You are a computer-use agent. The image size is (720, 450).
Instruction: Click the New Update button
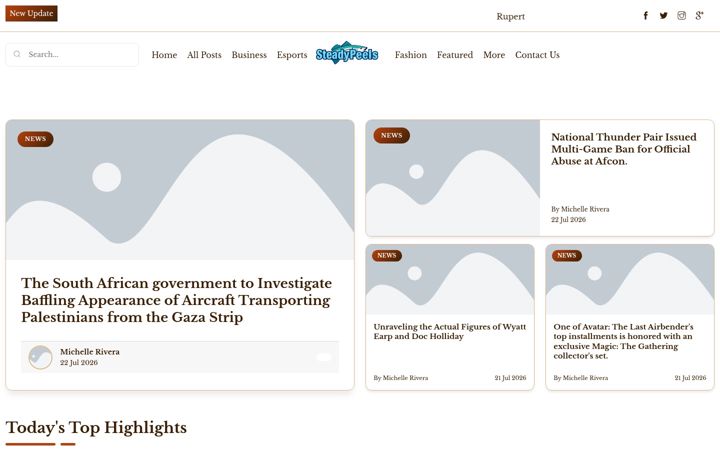(x=31, y=13)
